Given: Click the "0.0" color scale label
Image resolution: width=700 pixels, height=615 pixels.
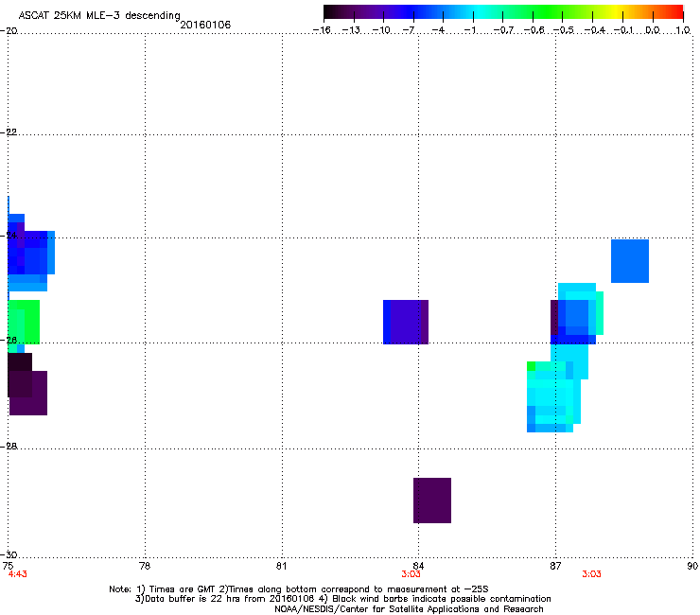Looking at the screenshot, I should coord(653,30).
